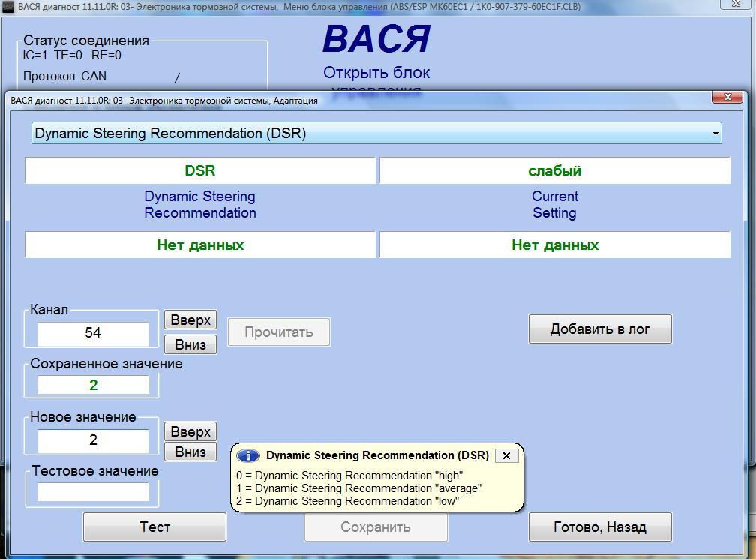Click the Сохраненное значение field
Image resolution: width=756 pixels, height=559 pixels.
coord(94,385)
